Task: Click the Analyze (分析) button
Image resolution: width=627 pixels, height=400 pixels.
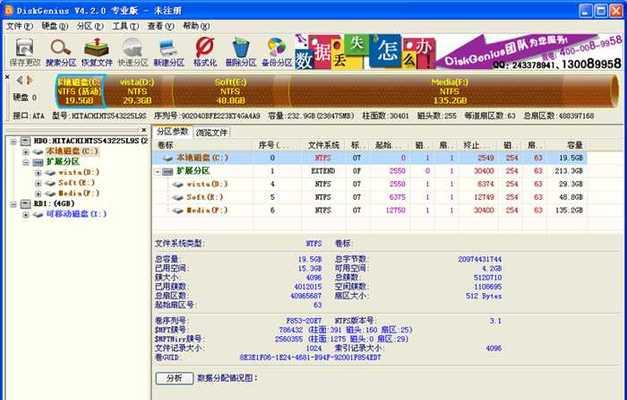Action: (x=174, y=378)
